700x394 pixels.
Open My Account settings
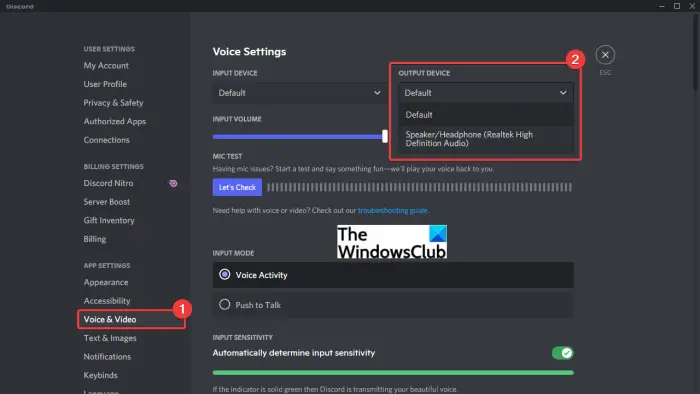coord(106,66)
